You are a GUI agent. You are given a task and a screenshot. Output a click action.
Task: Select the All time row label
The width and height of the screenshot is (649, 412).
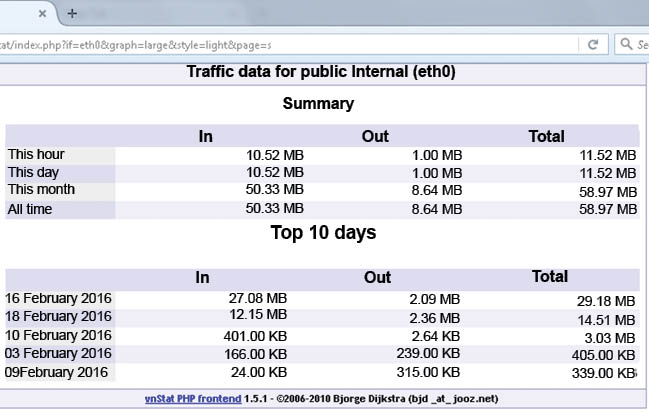click(30, 209)
